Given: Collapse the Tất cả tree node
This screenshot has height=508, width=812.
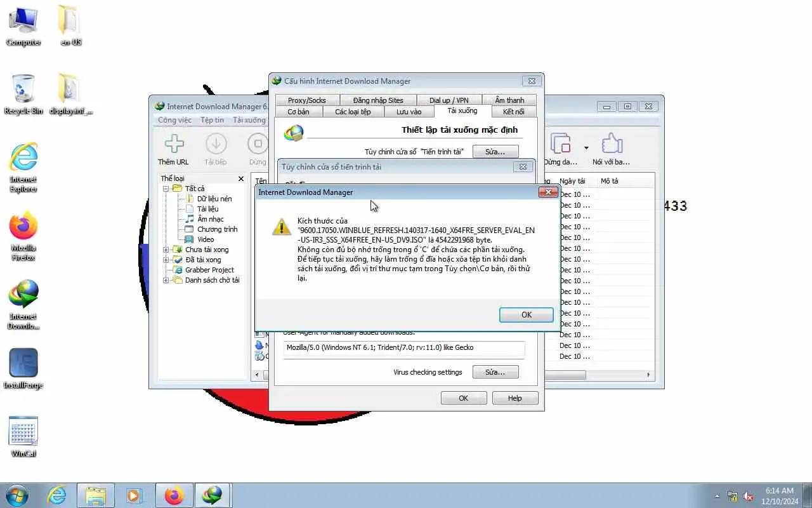Looking at the screenshot, I should tap(166, 189).
